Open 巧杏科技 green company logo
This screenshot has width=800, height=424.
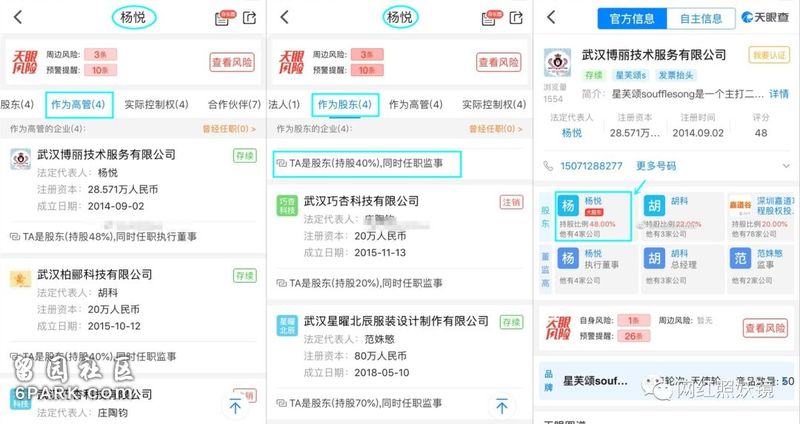(x=287, y=206)
